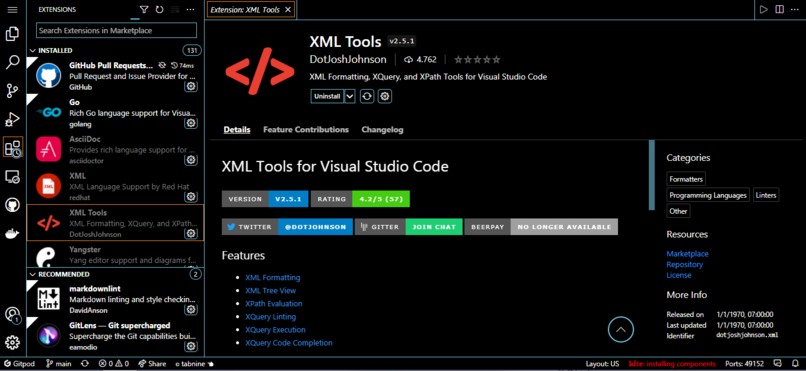The height and width of the screenshot is (371, 806).
Task: Click the Uninstall button
Action: point(327,96)
